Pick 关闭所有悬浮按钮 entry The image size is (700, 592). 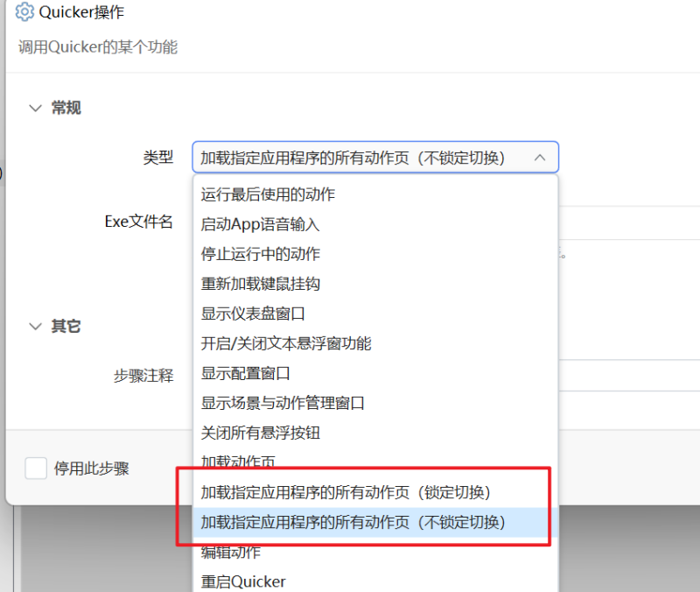tap(375, 433)
